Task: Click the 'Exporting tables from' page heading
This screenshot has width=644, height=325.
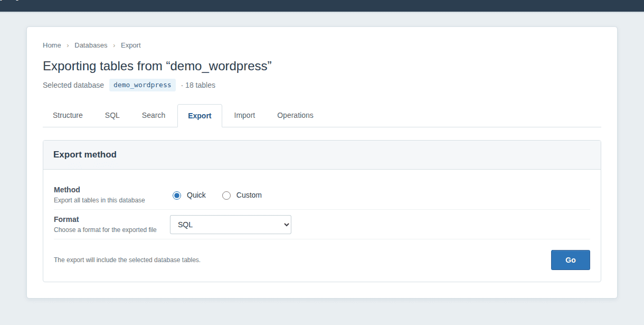Action: pos(157,66)
